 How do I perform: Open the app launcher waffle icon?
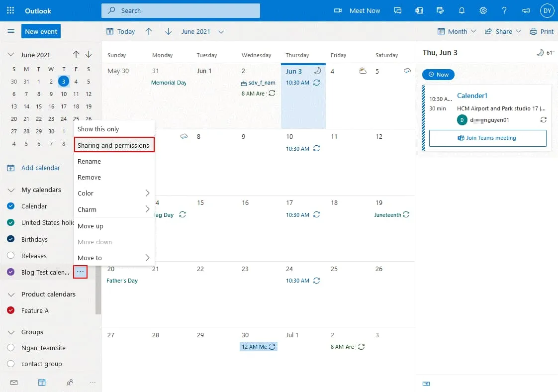tap(10, 10)
